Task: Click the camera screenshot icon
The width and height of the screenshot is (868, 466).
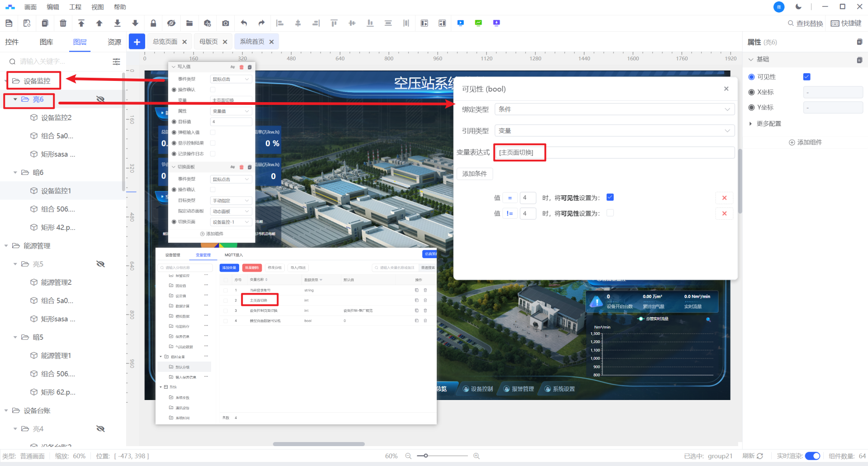Action: tap(226, 23)
